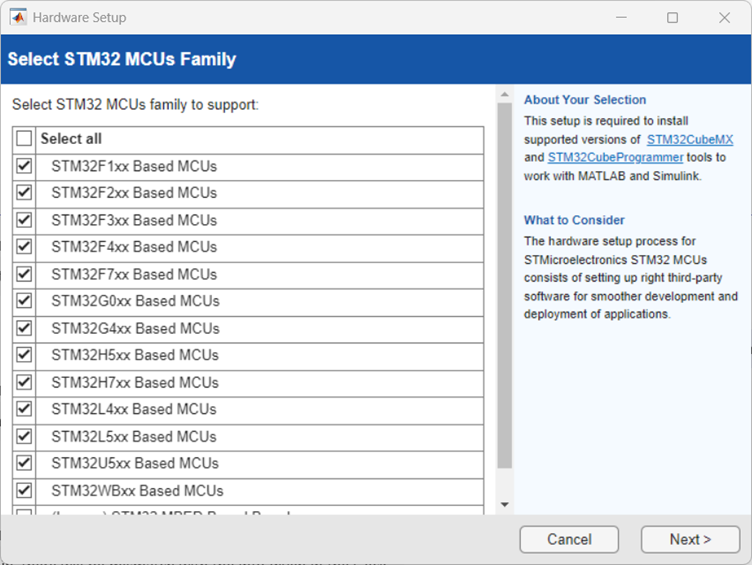Viewport: 752px width, 565px height.
Task: Toggle the partially visible last checkbox in list
Action: point(24,513)
